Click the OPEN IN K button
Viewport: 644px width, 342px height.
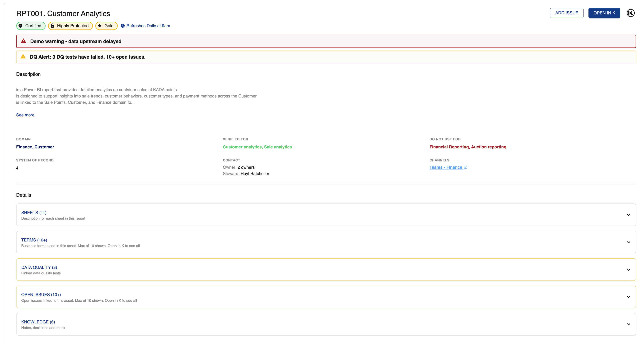[x=604, y=13]
